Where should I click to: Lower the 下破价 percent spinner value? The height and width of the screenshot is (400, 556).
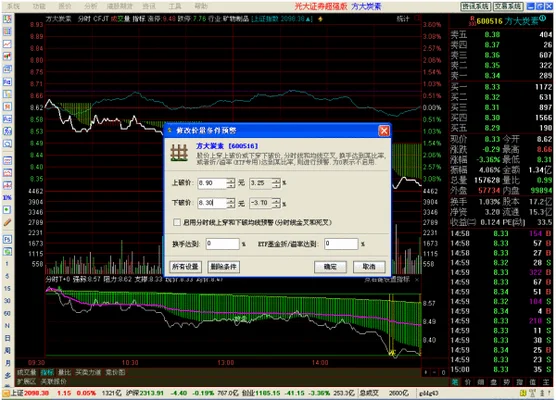pyautogui.click(x=276, y=206)
